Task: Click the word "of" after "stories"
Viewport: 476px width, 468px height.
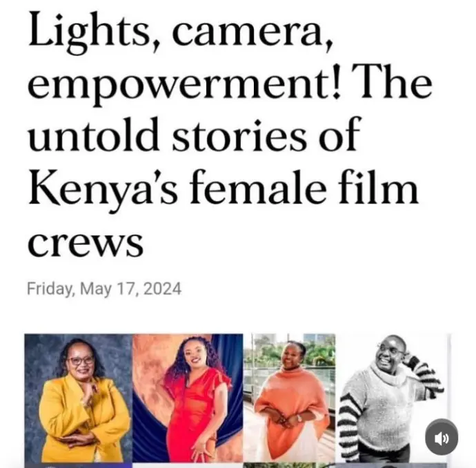Action: click(x=339, y=134)
